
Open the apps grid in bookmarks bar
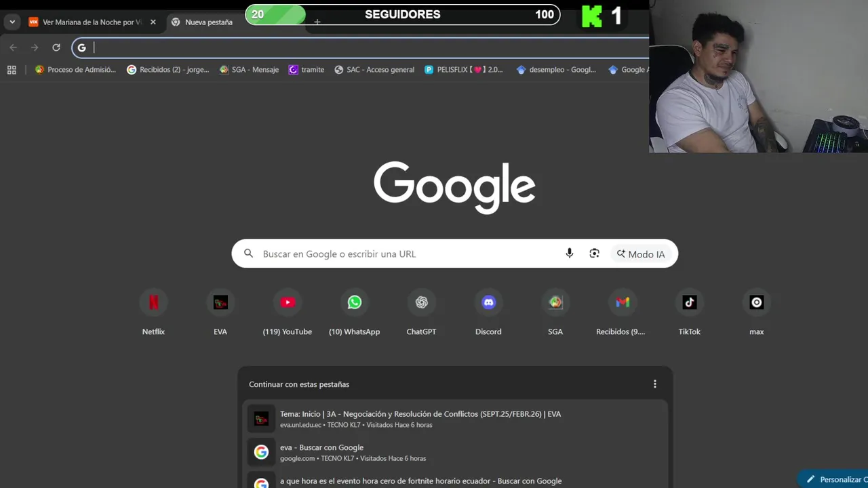(12, 69)
